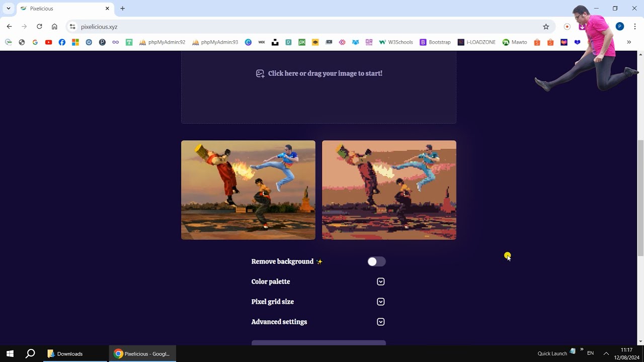Image resolution: width=644 pixels, height=362 pixels.
Task: Click the Pixel grid size label
Action: 272,302
